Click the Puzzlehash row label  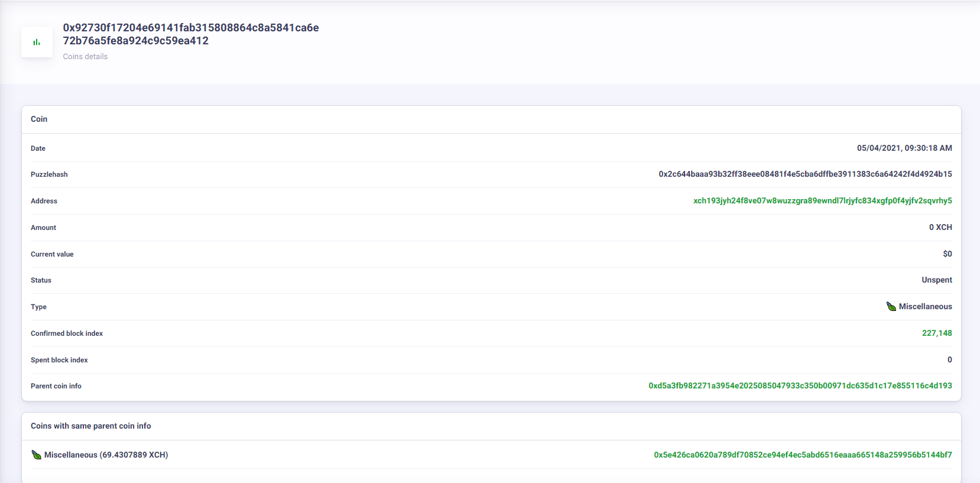[49, 174]
